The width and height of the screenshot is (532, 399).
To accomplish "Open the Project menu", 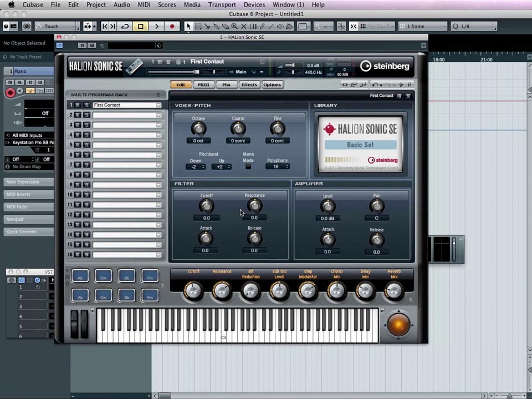I will pyautogui.click(x=96, y=5).
